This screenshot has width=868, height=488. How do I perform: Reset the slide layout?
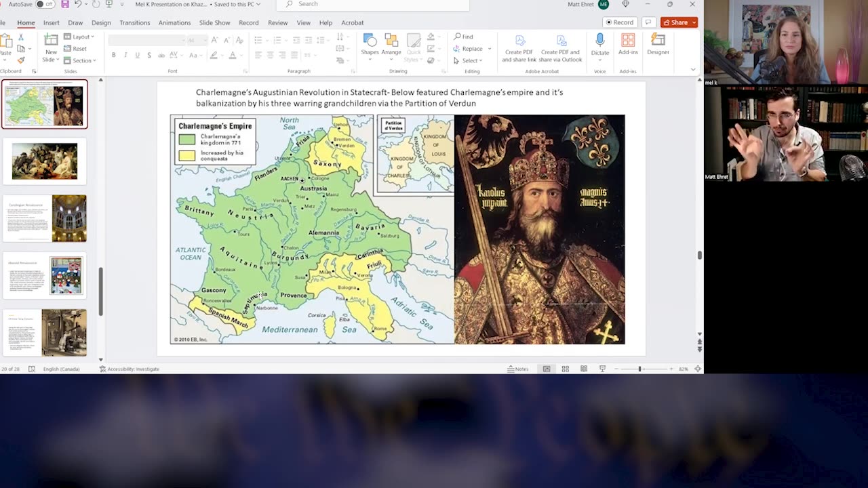click(75, 49)
